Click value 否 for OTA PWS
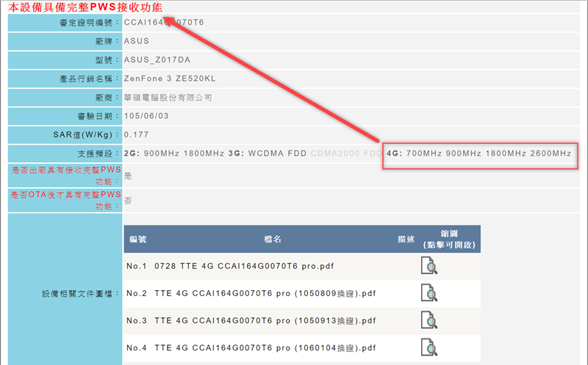This screenshot has height=365, width=588. [128, 200]
